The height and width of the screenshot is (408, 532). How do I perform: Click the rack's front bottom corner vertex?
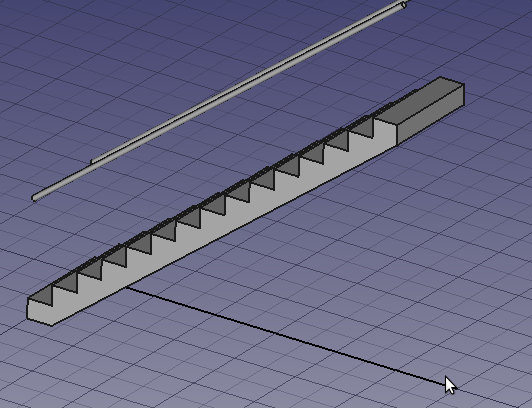[52, 326]
